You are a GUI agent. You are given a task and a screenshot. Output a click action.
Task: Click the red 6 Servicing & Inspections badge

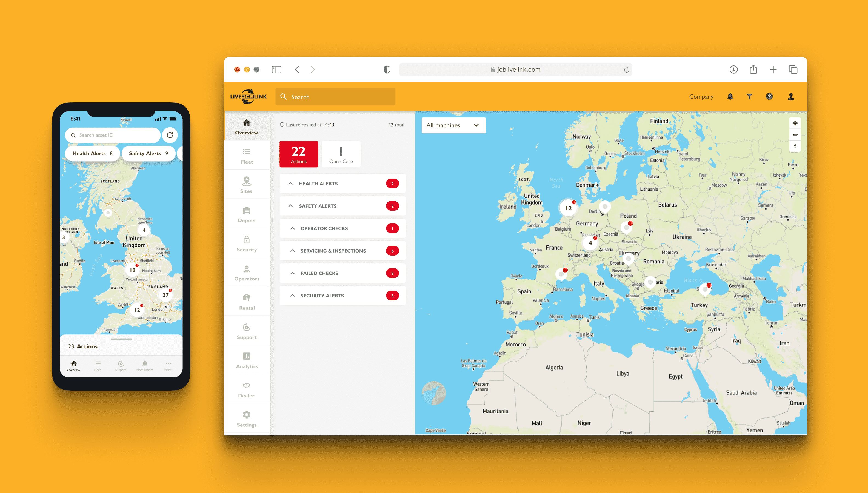(x=392, y=251)
